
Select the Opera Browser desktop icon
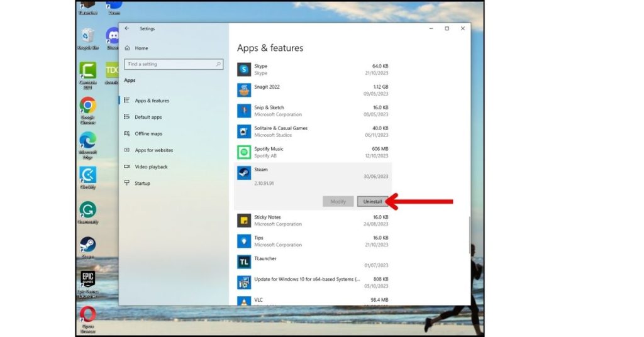tap(87, 319)
